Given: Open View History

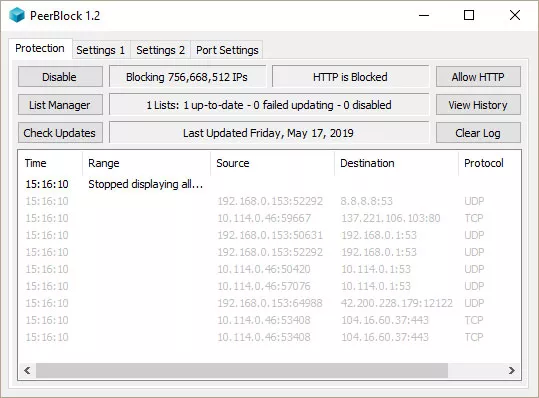Looking at the screenshot, I should (x=478, y=105).
